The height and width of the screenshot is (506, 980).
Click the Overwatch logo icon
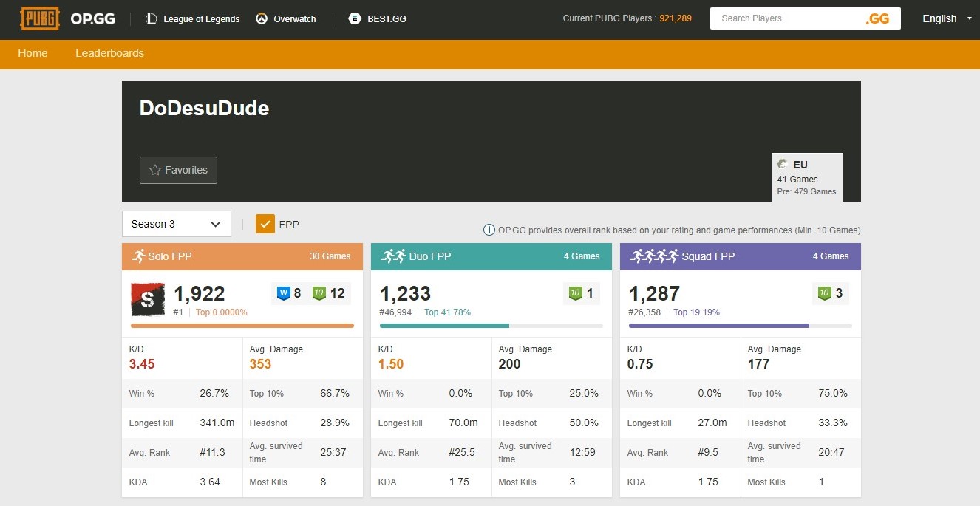click(261, 18)
